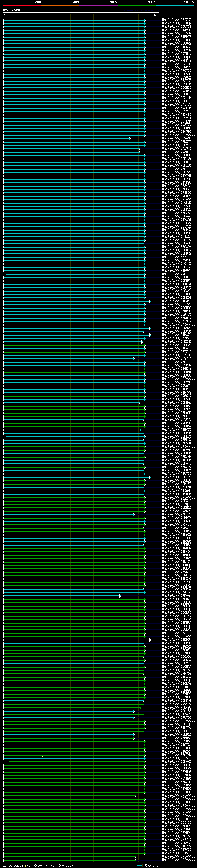Viewport: 197px width, 868px height.
Task: Open the UniRef100_Q38HS5 hit label
Action: 177,88
